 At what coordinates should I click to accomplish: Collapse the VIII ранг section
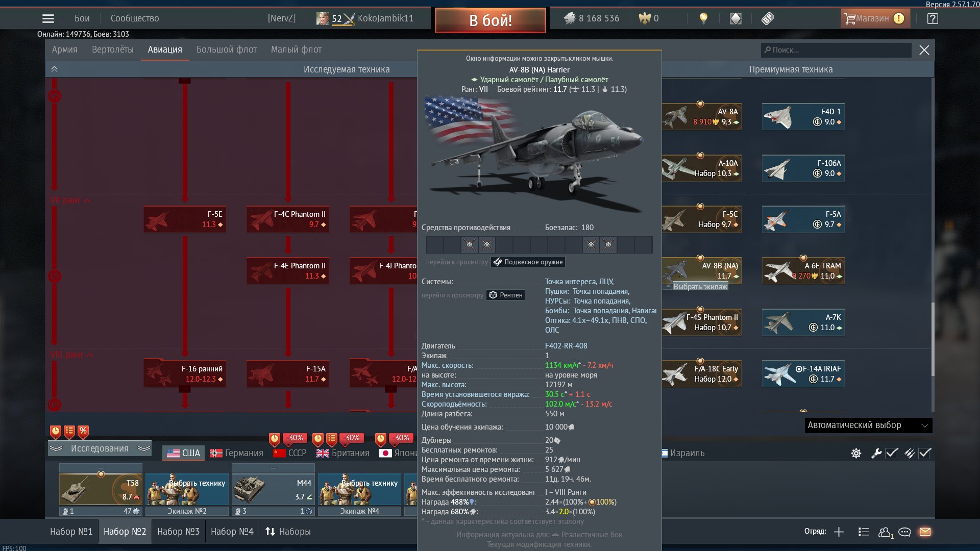point(72,355)
